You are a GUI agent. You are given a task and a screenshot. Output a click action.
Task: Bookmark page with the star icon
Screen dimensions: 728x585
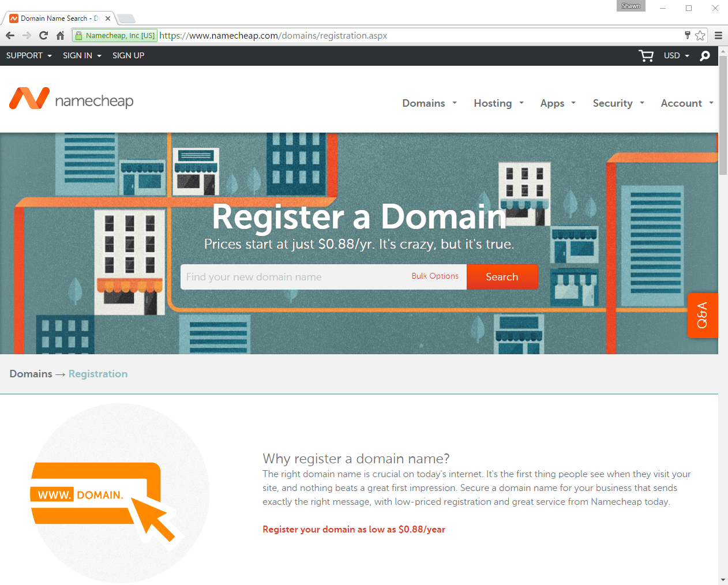coord(700,36)
